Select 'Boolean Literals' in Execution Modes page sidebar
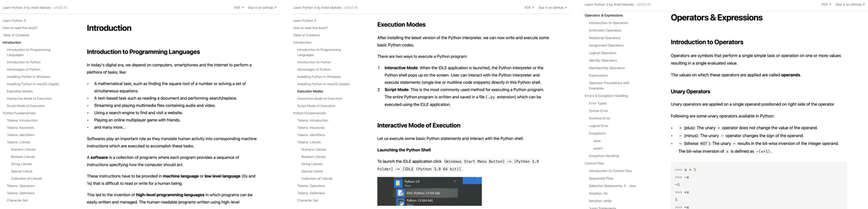Screen dimensions: 868x209 coord(314,157)
